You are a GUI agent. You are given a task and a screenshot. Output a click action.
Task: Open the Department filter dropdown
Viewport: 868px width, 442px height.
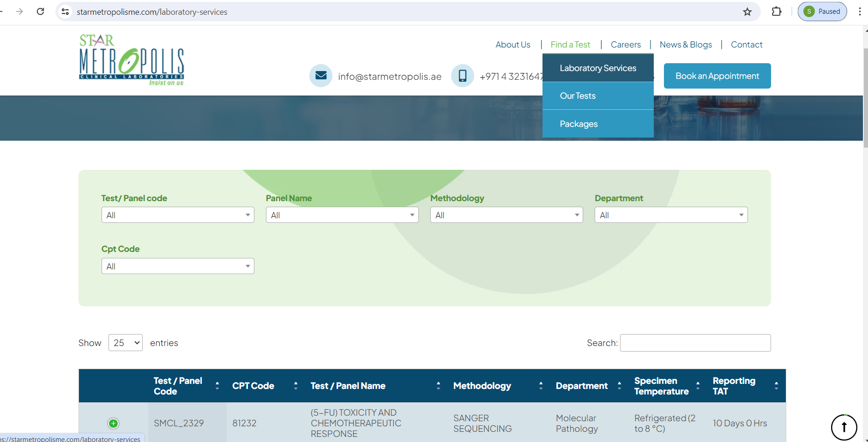[671, 215]
